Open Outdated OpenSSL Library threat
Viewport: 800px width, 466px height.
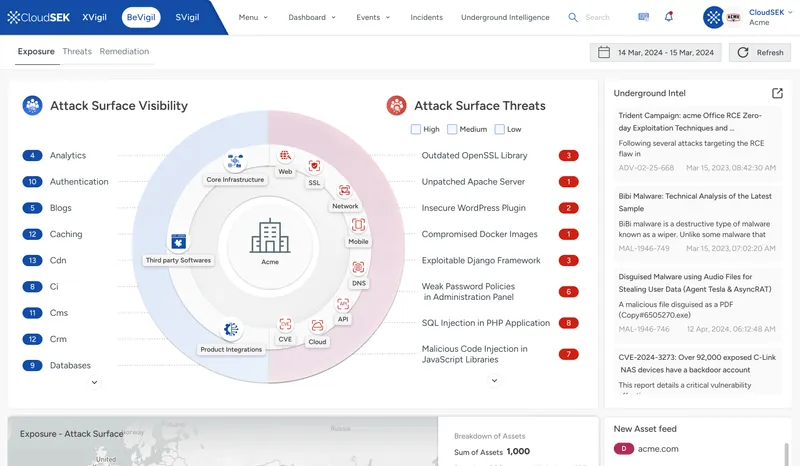tap(474, 155)
